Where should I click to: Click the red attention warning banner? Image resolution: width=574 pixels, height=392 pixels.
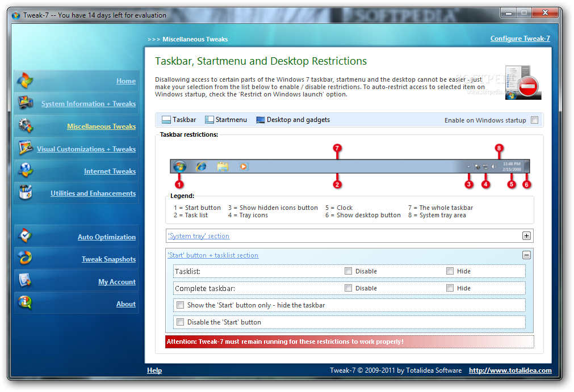pyautogui.click(x=350, y=342)
